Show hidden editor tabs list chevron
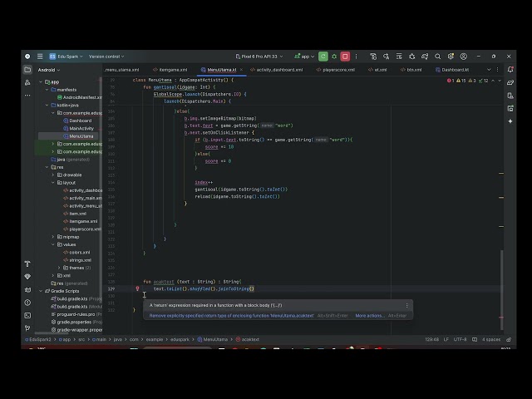This screenshot has height=399, width=532. pyautogui.click(x=489, y=70)
